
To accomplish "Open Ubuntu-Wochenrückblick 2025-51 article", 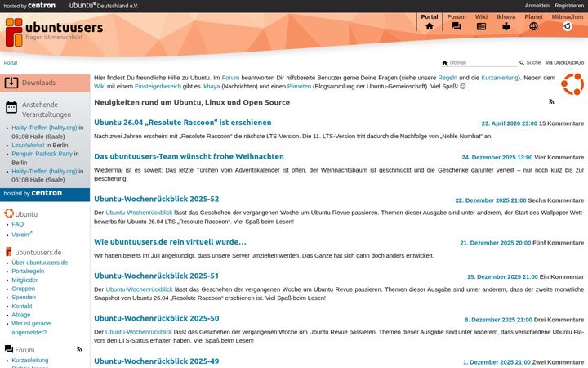I will (x=156, y=276).
